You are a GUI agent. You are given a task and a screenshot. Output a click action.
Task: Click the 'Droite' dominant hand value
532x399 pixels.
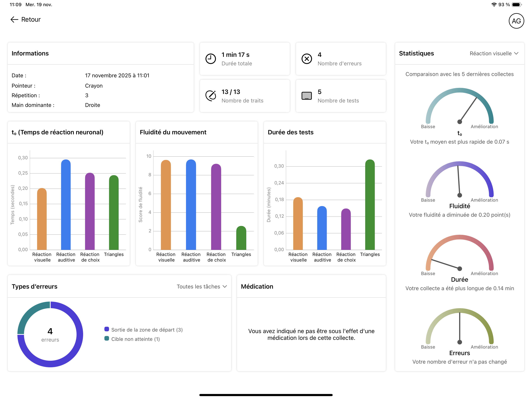point(93,105)
